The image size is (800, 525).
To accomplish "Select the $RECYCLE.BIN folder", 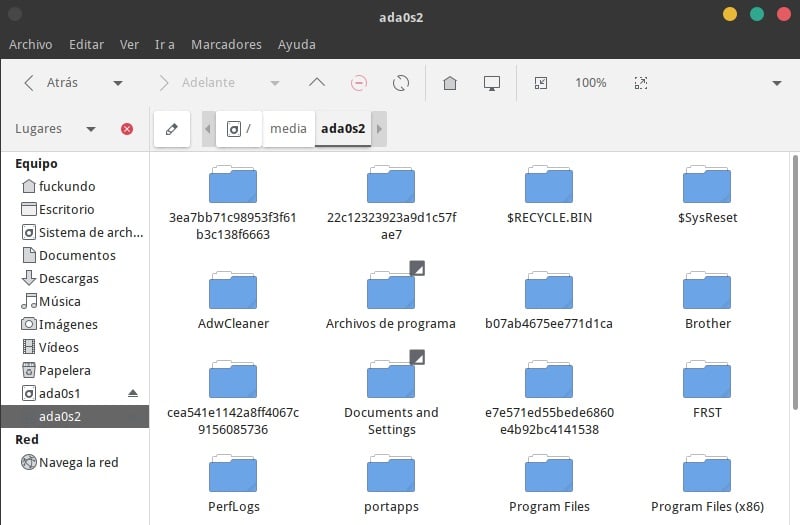I will 549,195.
